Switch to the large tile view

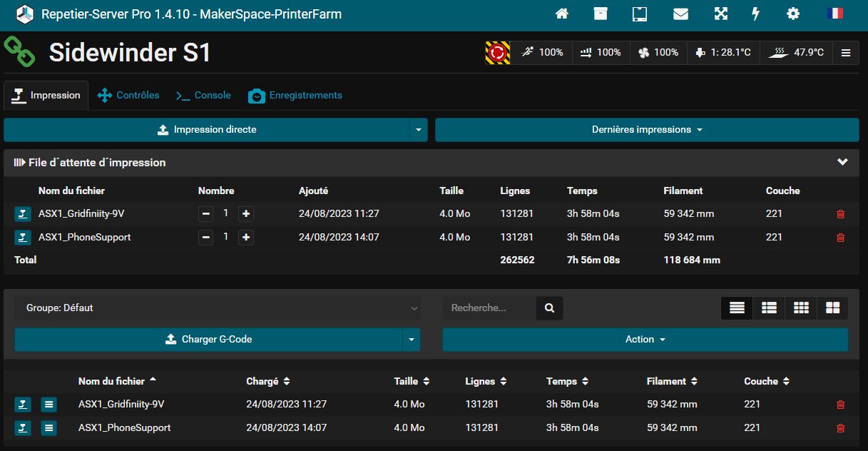click(x=832, y=308)
